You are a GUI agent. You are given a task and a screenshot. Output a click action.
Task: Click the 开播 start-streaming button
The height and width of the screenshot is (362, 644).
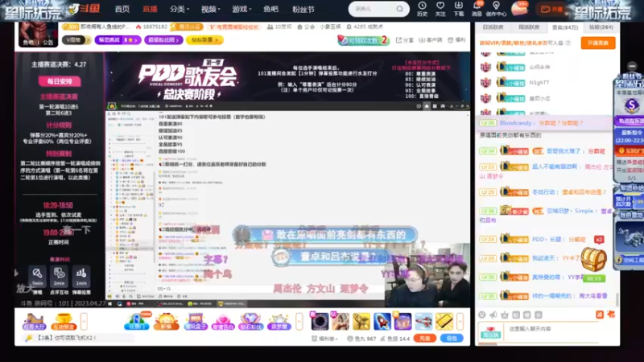coord(552,9)
